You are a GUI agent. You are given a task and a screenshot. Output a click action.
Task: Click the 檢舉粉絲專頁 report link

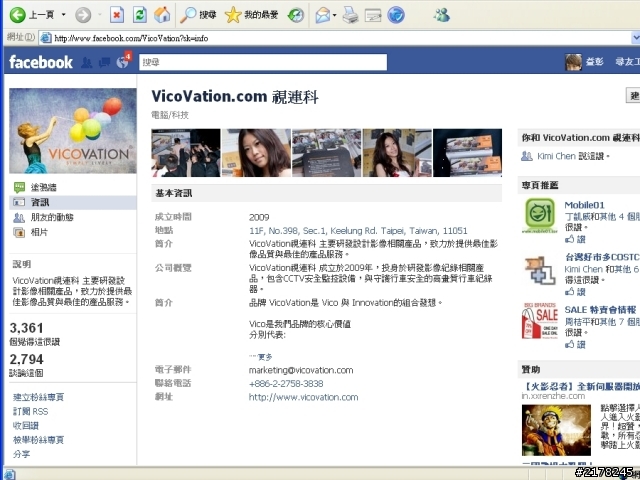[38, 440]
